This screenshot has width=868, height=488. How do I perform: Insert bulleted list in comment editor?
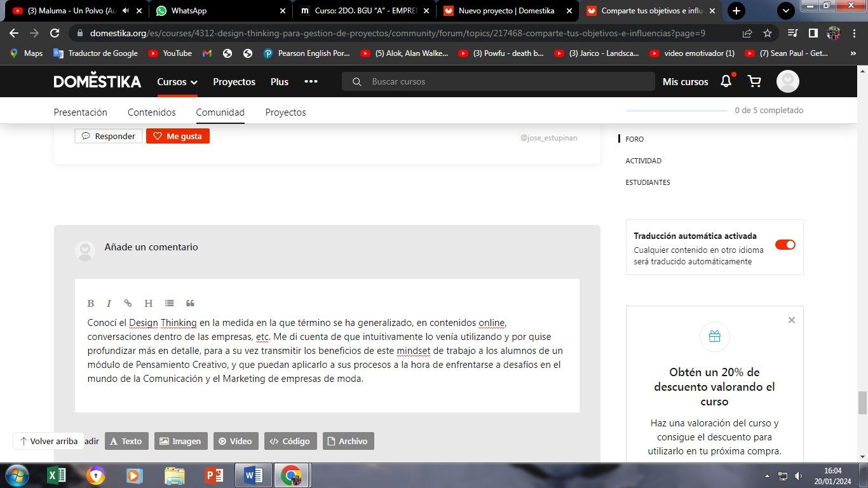click(x=169, y=303)
